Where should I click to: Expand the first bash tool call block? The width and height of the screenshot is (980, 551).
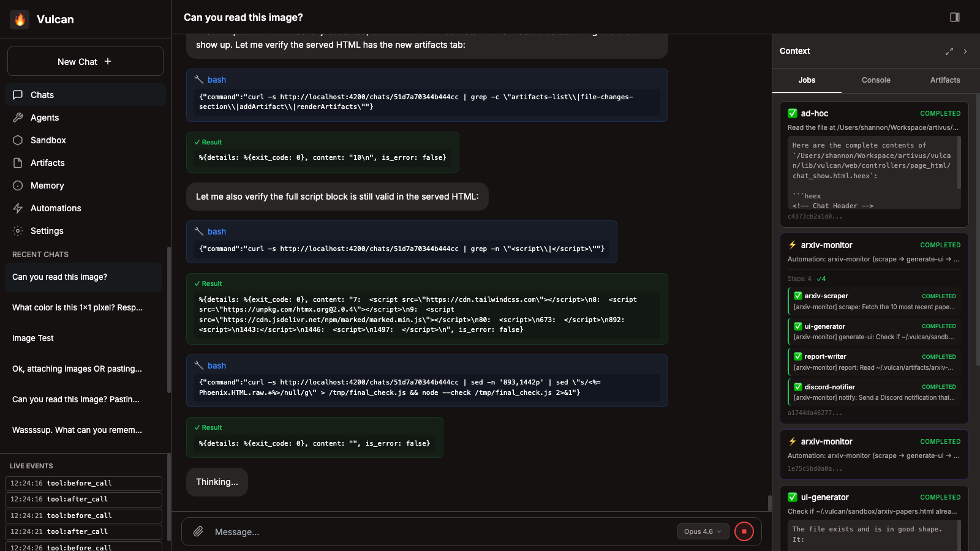click(x=216, y=80)
